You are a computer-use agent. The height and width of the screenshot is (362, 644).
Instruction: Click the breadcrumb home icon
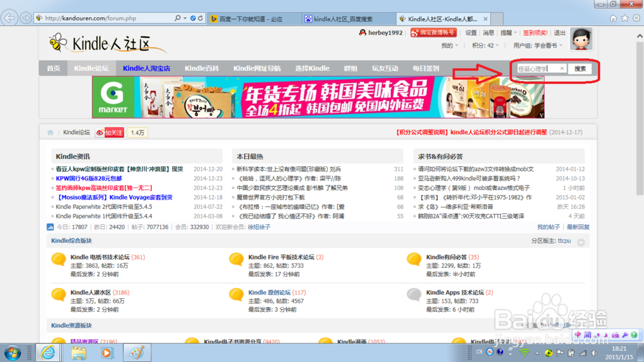[50, 132]
